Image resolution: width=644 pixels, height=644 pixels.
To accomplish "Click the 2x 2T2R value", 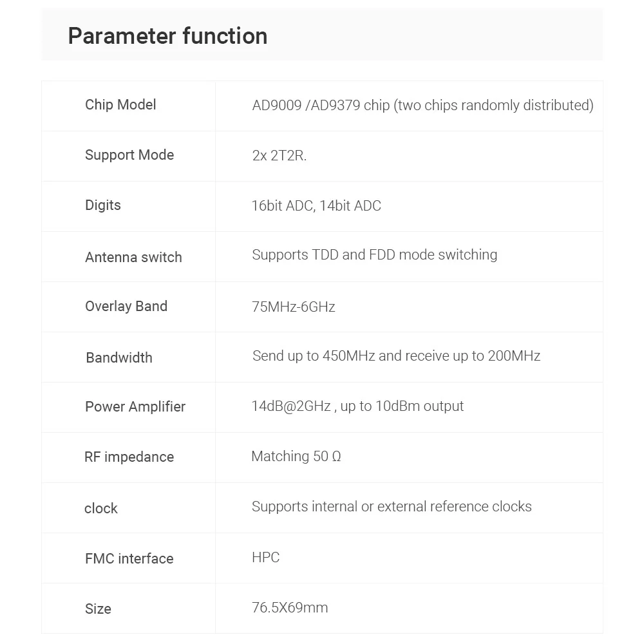I will coord(279,156).
